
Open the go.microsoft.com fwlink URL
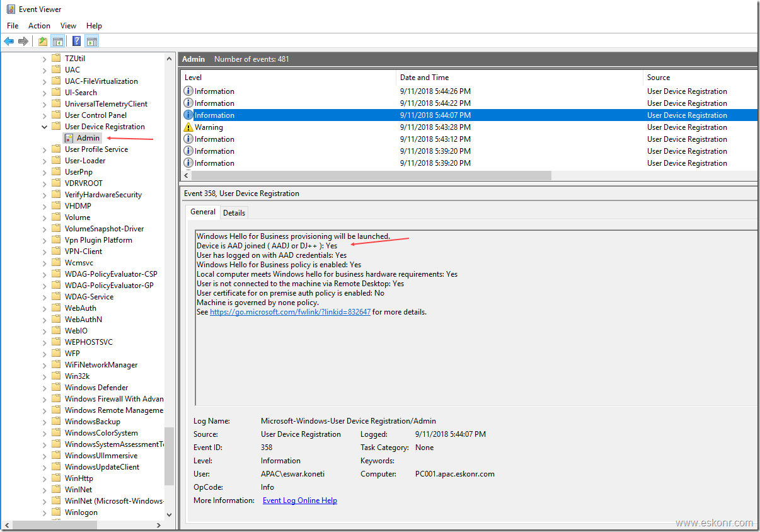click(290, 312)
